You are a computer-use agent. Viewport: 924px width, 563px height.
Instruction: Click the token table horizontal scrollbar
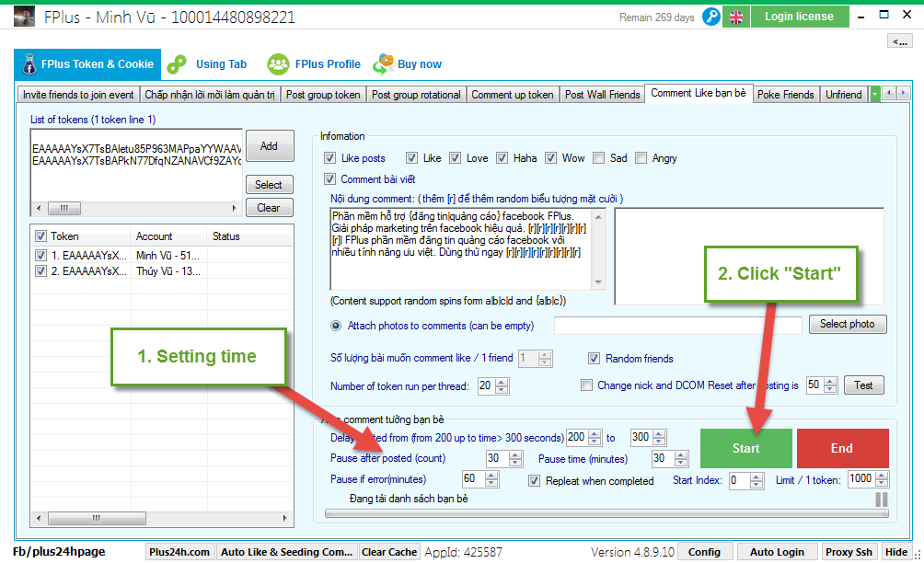click(162, 518)
